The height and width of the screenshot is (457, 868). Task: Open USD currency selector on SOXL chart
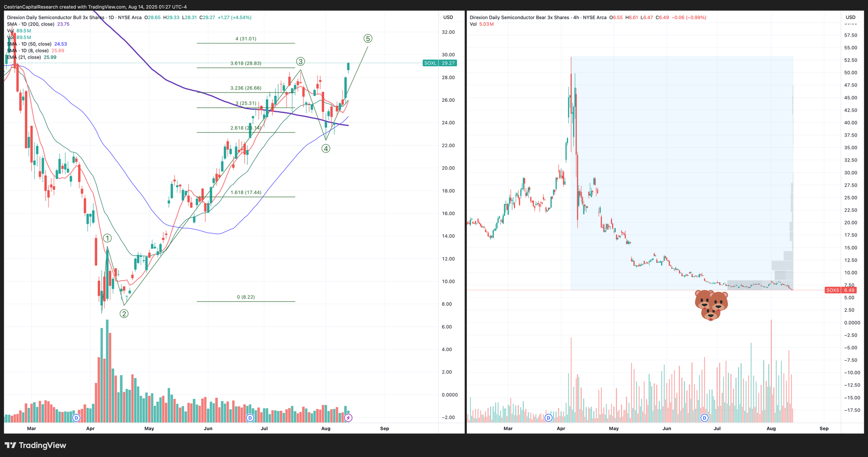pos(448,17)
